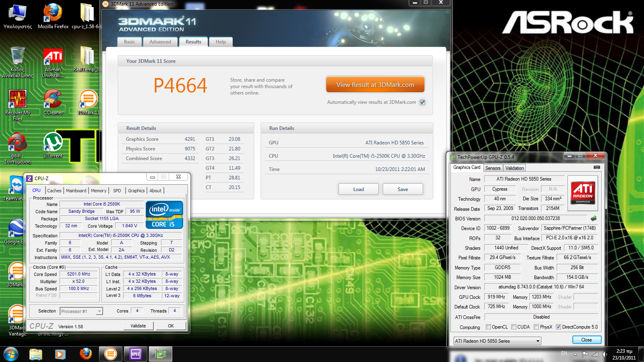Screen dimensions: 644x362
Task: Switch to CPU-Z taskbar button
Action: pos(136,354)
